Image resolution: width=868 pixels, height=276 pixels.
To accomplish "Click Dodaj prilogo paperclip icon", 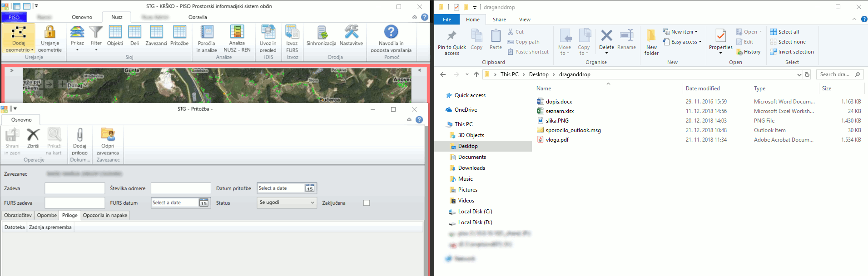I will click(x=79, y=135).
